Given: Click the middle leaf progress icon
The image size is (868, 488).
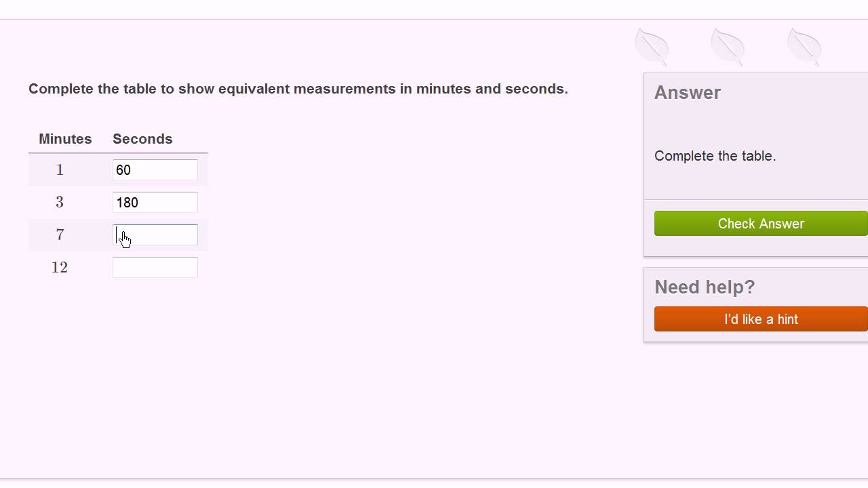Looking at the screenshot, I should (728, 46).
